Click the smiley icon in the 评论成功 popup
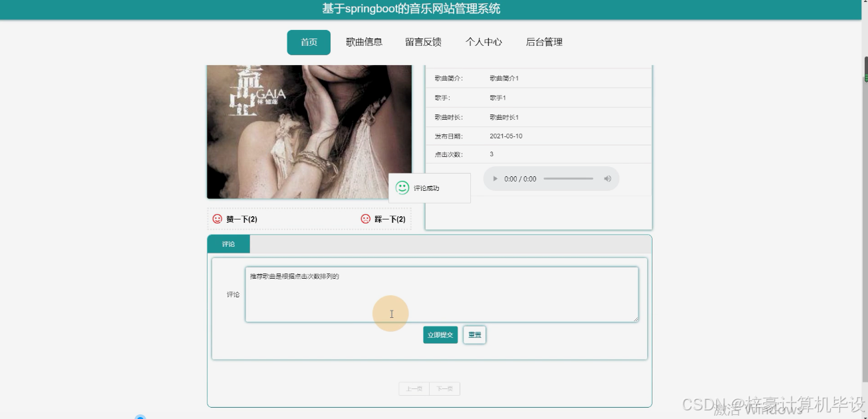 coord(402,188)
